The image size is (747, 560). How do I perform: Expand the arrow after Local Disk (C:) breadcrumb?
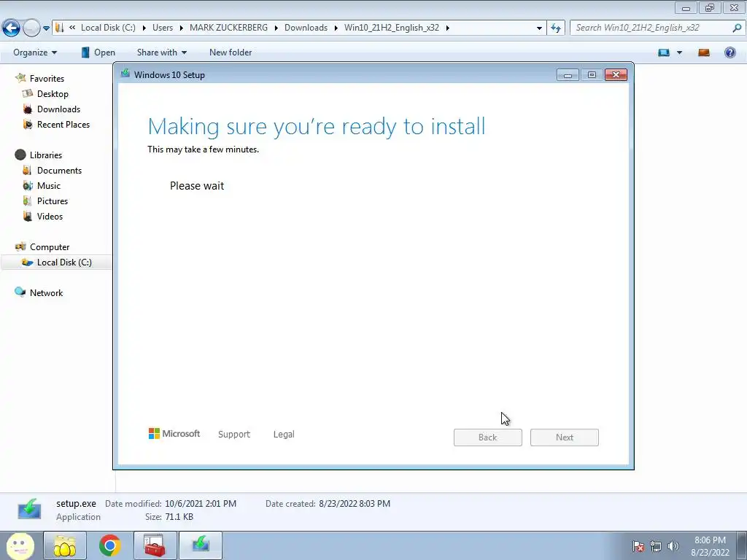click(144, 28)
